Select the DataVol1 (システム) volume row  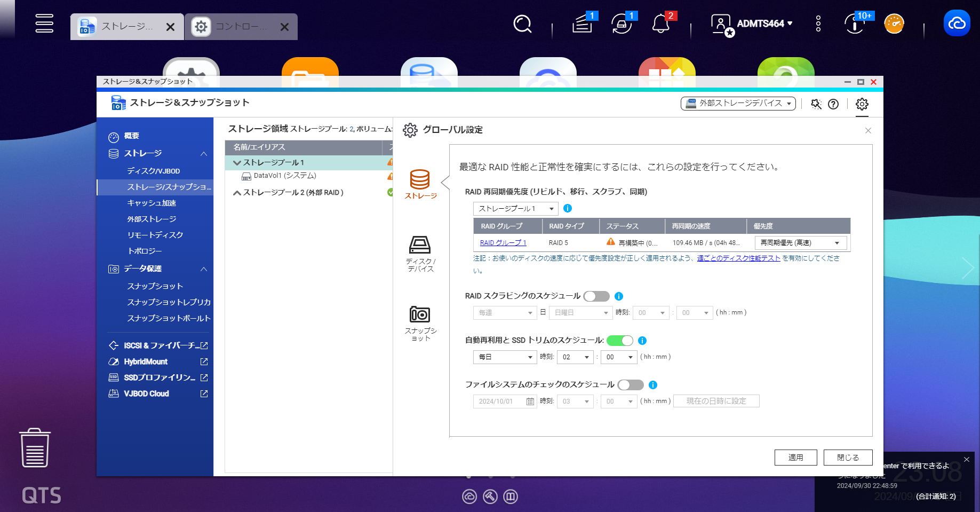[309, 176]
